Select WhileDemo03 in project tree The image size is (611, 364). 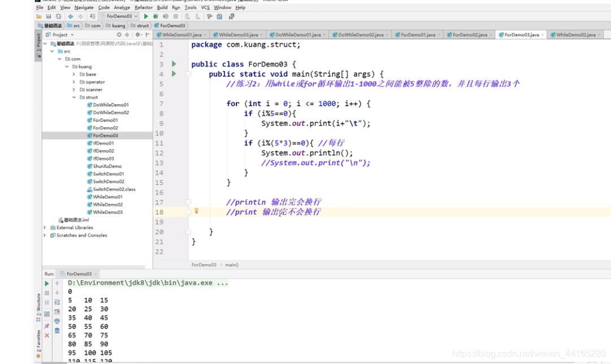coord(107,213)
